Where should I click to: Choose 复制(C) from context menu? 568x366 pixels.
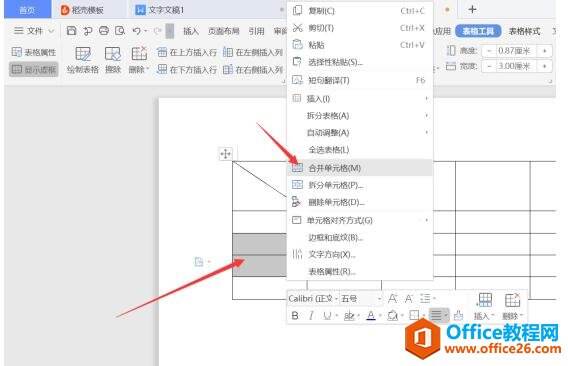coord(360,11)
